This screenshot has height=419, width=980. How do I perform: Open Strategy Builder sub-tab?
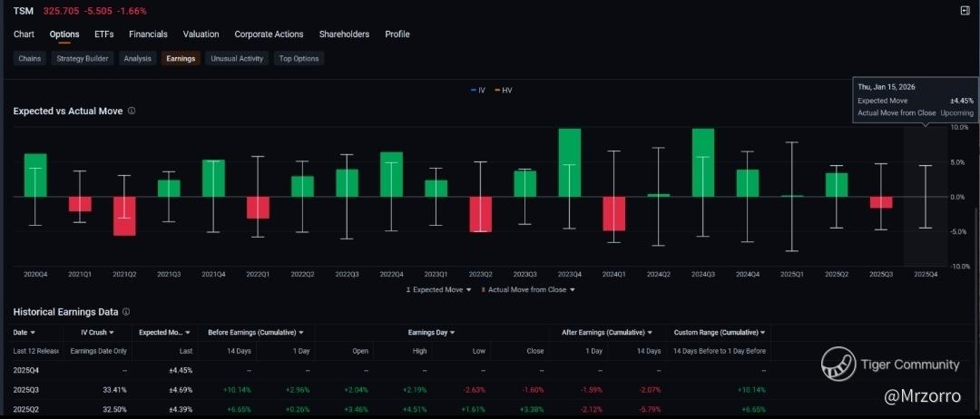tap(83, 59)
